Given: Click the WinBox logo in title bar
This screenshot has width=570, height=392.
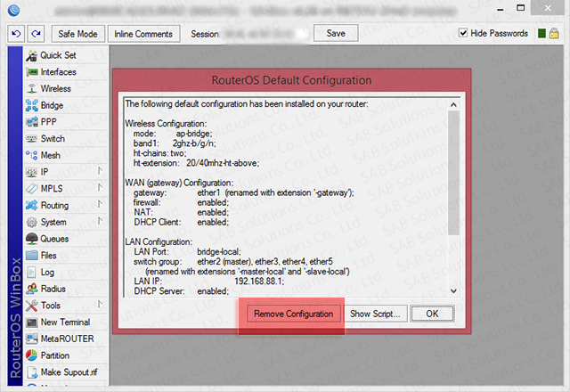Looking at the screenshot, I should [13, 10].
